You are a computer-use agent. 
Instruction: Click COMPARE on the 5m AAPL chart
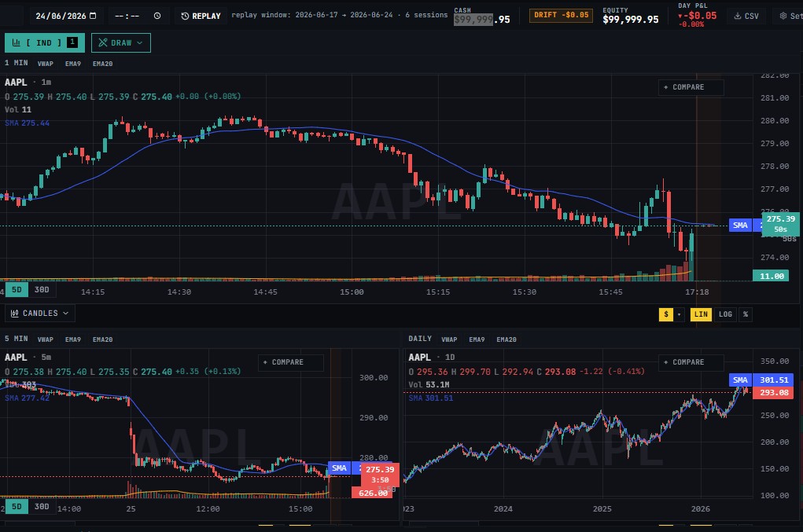(x=290, y=362)
